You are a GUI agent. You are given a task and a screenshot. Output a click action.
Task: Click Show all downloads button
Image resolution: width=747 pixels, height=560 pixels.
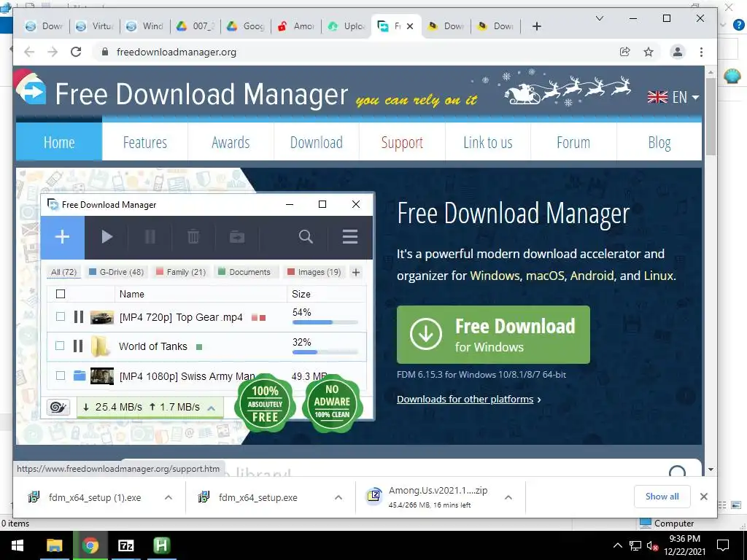pyautogui.click(x=662, y=497)
